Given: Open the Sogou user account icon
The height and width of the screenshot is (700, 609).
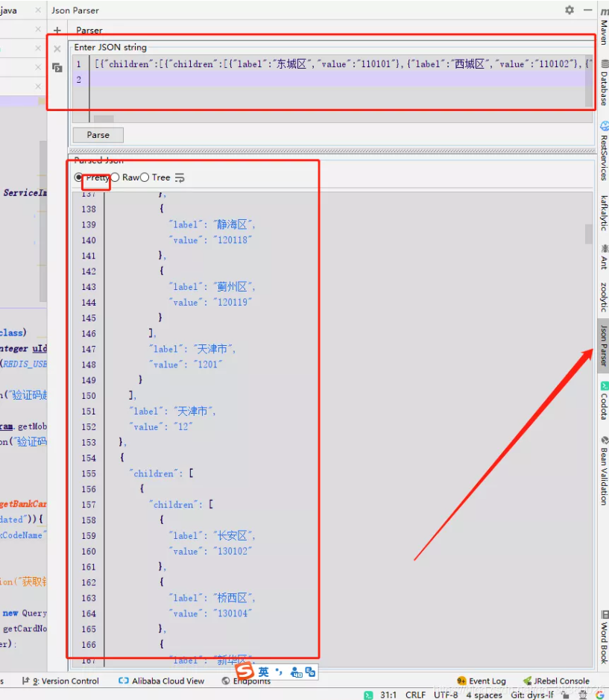Looking at the screenshot, I should point(296,672).
